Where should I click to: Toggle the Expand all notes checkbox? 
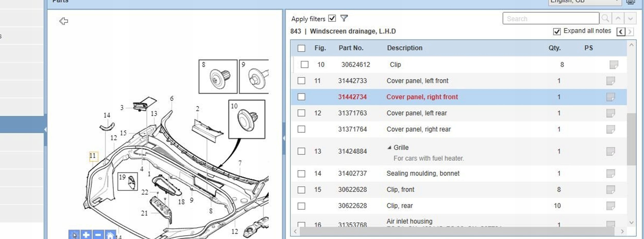click(x=557, y=31)
